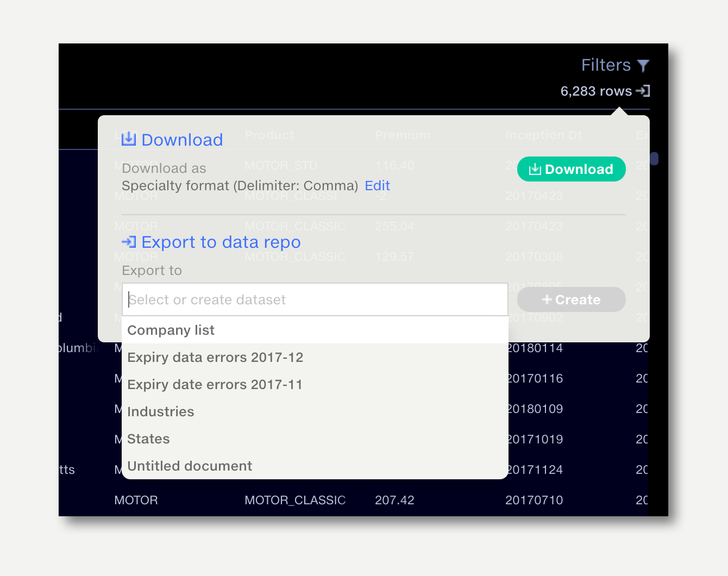Focus the Select or create dataset field
This screenshot has width=728, height=576.
coord(315,299)
